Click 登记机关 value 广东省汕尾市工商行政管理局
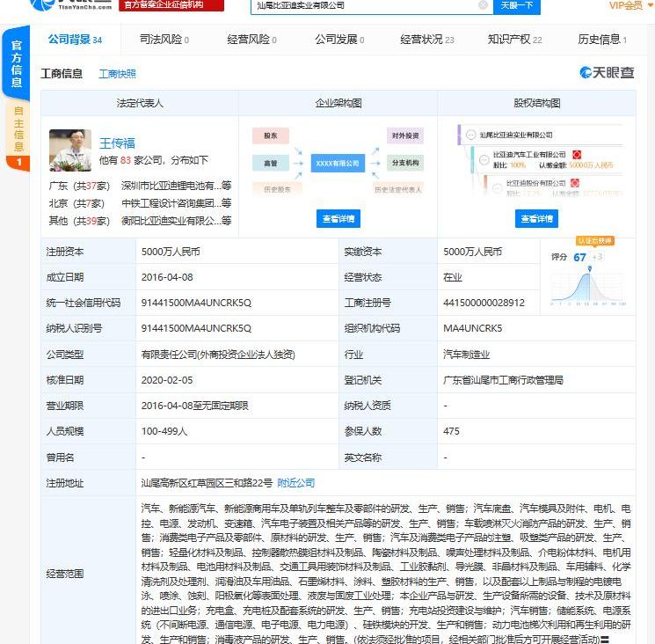 coord(504,380)
